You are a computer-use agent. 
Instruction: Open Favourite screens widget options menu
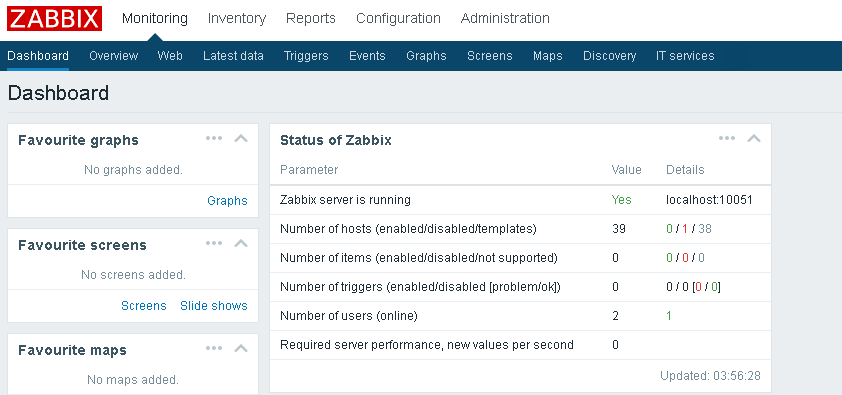214,243
